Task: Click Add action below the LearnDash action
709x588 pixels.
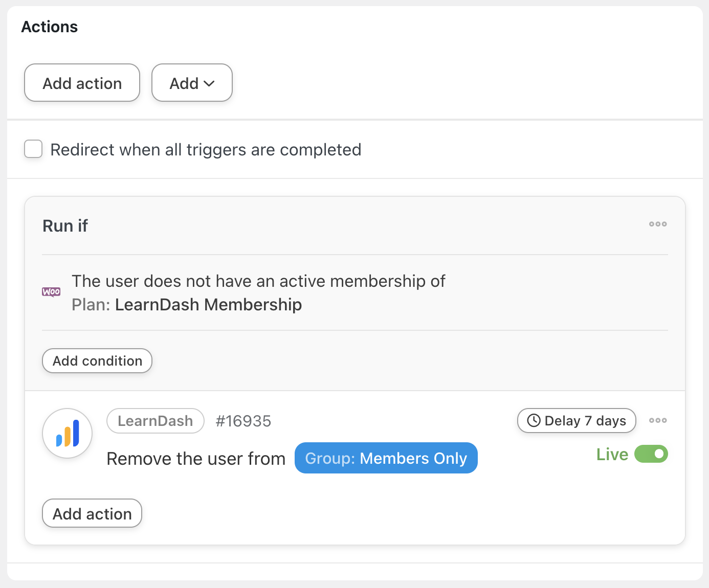Action: [92, 513]
